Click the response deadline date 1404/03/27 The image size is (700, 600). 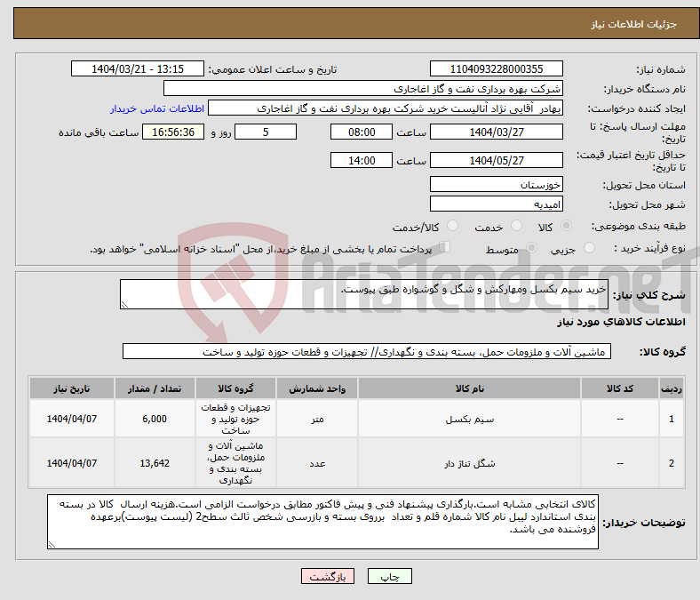click(x=497, y=132)
